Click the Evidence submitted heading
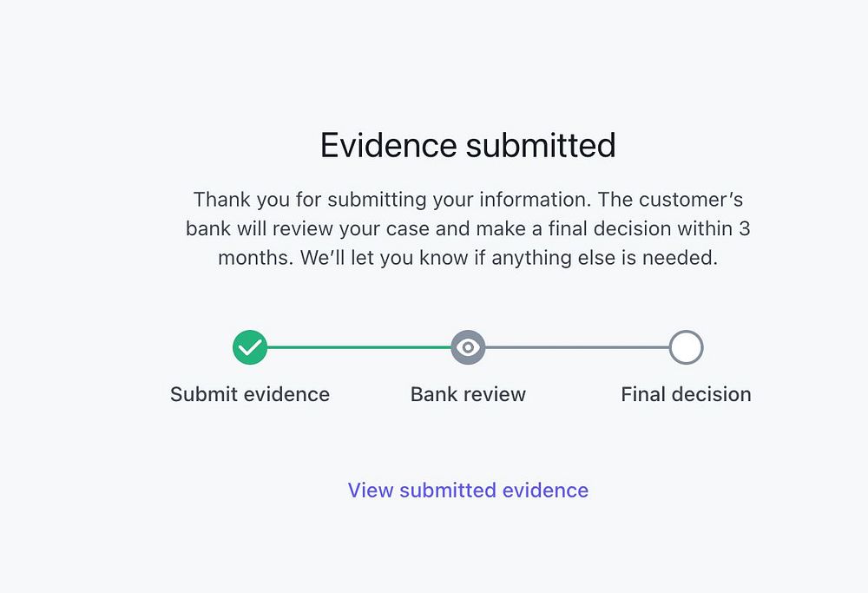 coord(468,145)
